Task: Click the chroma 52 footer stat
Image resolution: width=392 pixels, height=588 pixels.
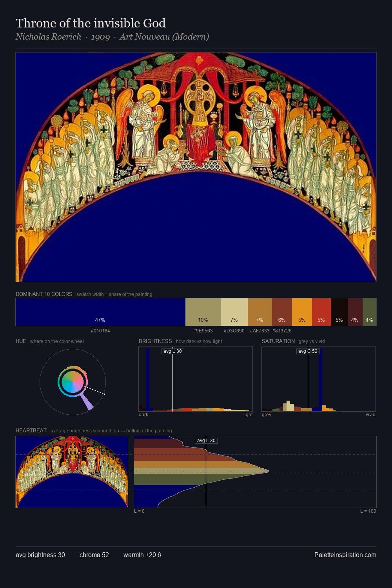Action: [x=94, y=555]
